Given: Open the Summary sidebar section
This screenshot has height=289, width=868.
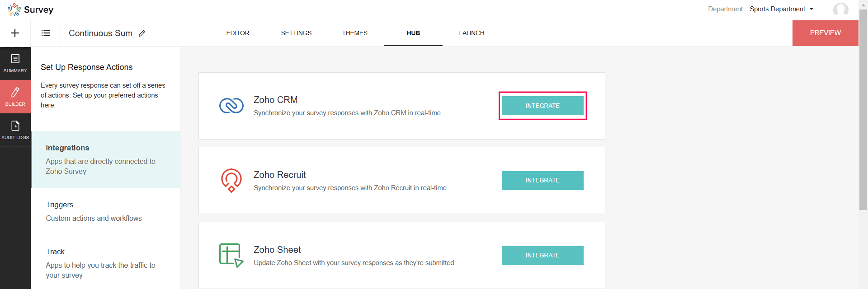Looking at the screenshot, I should click(x=15, y=64).
